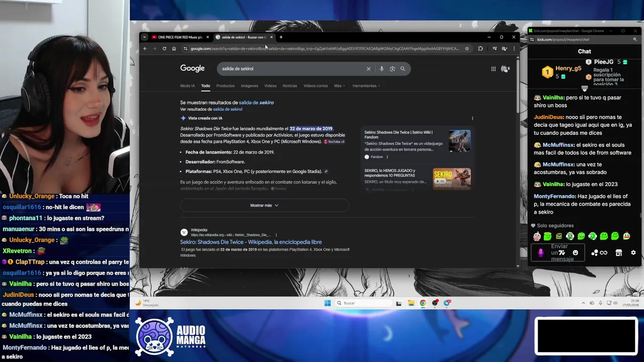This screenshot has height=362, width=644.
Task: Open the Chrome three-dot menu
Action: [514, 49]
